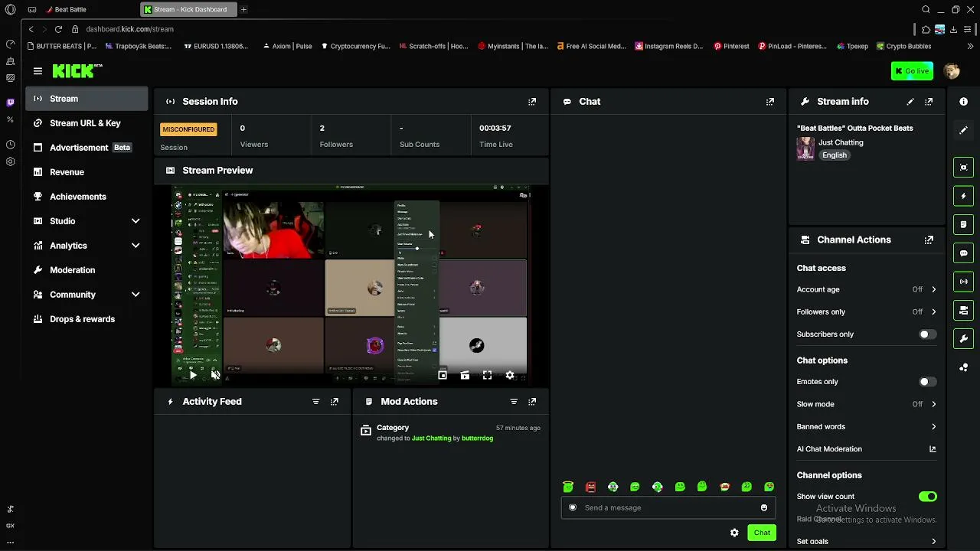Screen dimensions: 980x551
Task: Open the user profile avatar menu
Action: click(952, 71)
